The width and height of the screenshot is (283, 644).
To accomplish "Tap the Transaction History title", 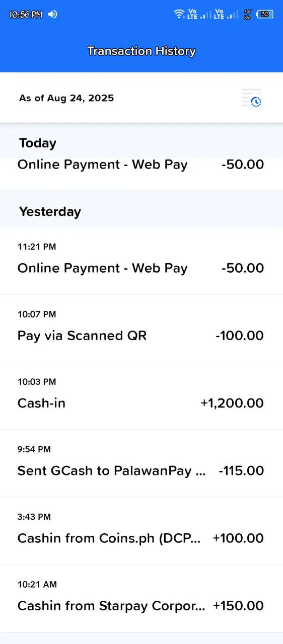I will (141, 51).
